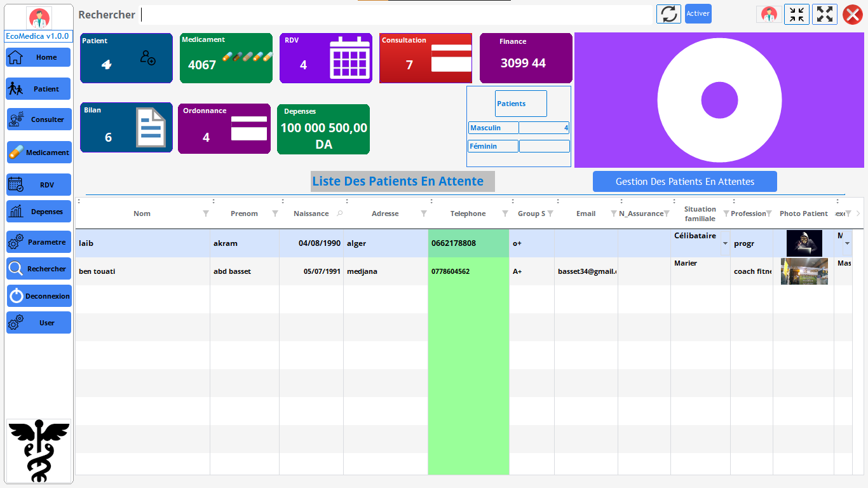Click the photo thumbnail of ben touati

click(x=804, y=271)
